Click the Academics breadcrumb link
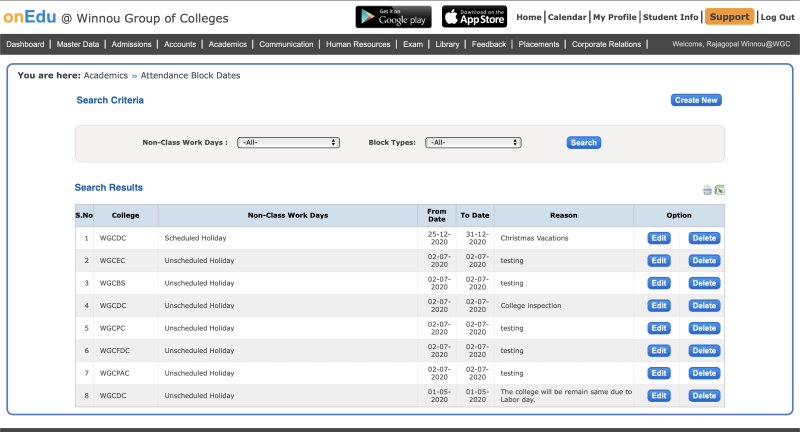The height and width of the screenshot is (432, 800). (106, 75)
